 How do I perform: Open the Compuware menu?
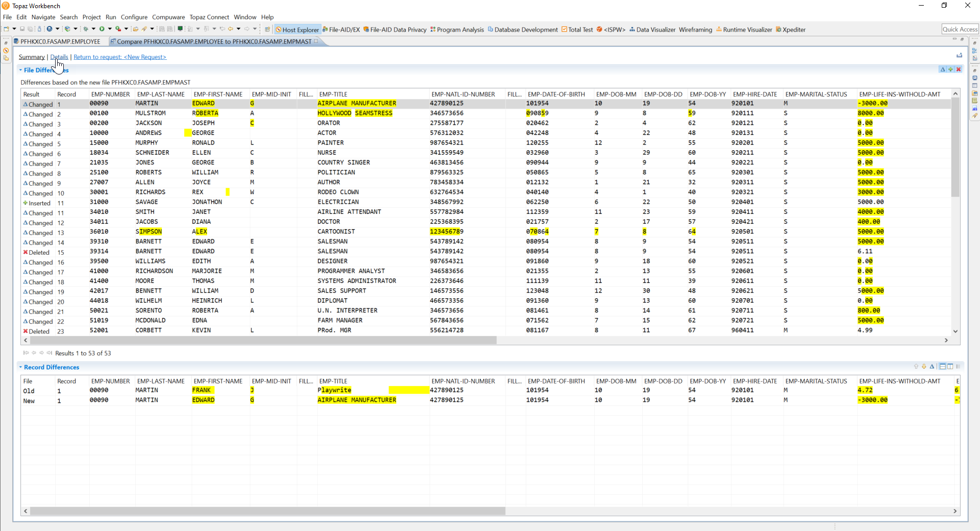[168, 17]
